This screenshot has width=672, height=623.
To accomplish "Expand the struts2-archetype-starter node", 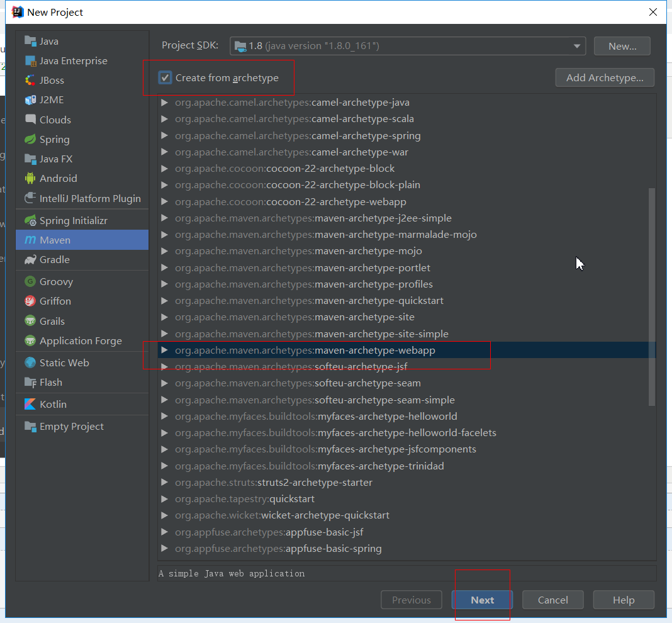I will tap(164, 483).
